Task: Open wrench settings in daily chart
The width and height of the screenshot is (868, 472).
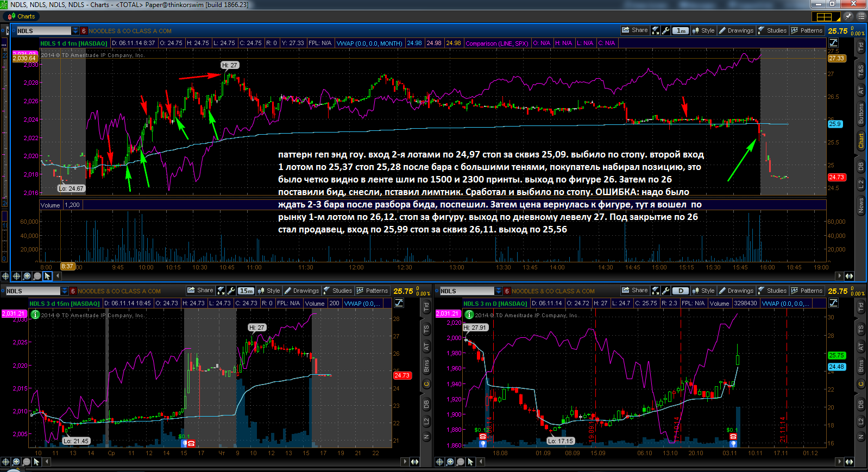Action: coord(665,291)
